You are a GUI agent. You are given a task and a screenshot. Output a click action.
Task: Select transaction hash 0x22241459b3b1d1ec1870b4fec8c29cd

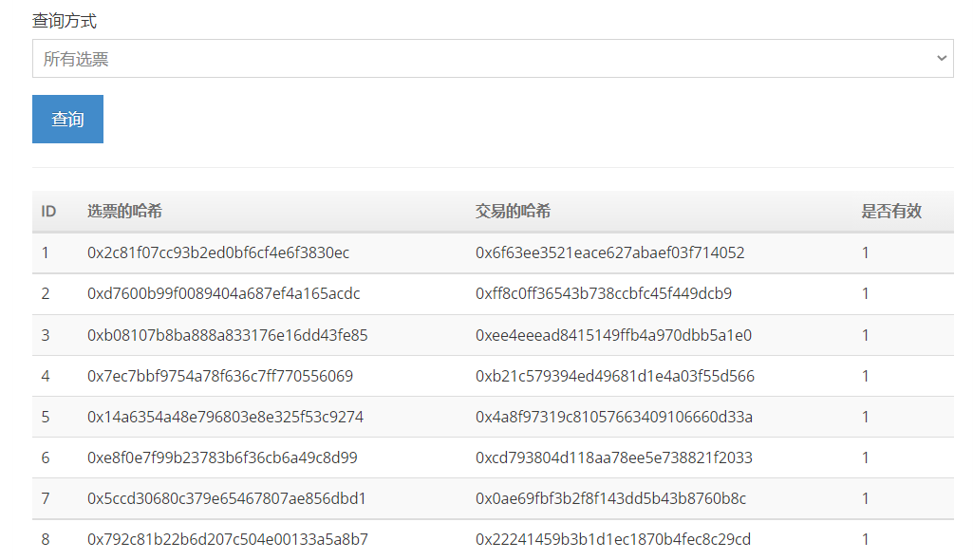613,539
